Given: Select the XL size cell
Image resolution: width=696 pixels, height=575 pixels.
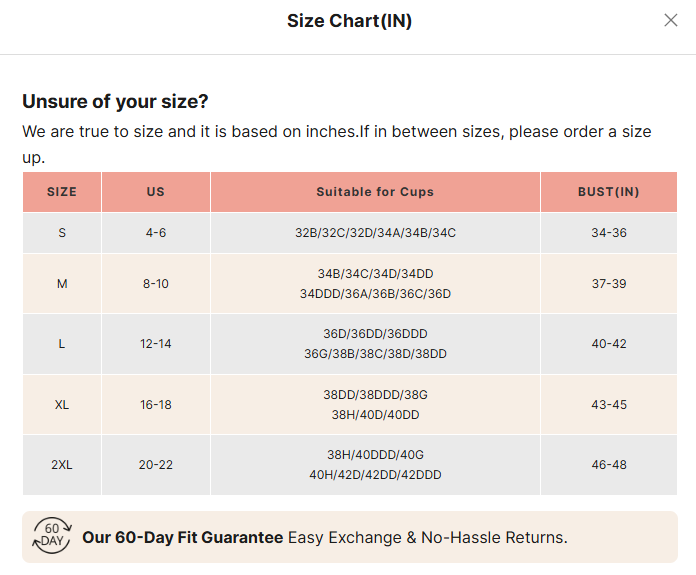Looking at the screenshot, I should click(x=62, y=404).
